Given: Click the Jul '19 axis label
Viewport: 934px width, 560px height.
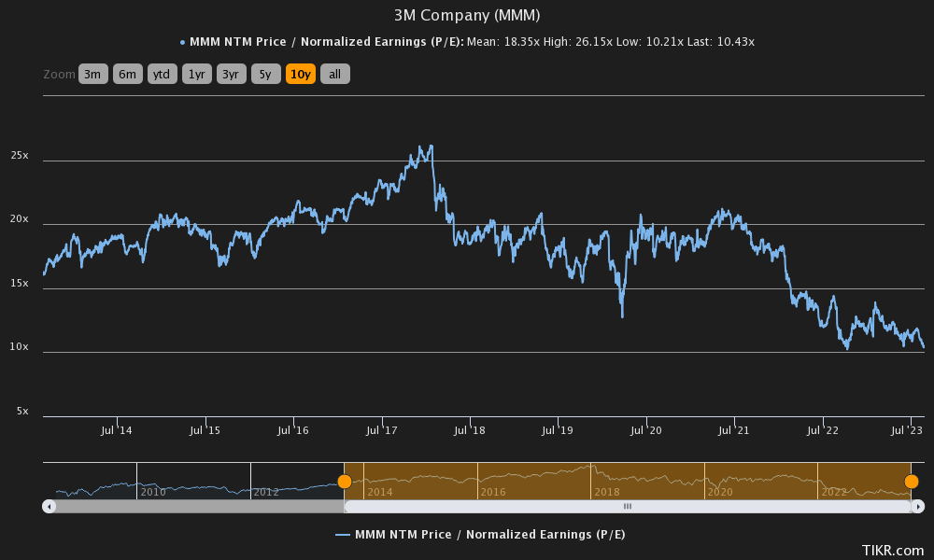Looking at the screenshot, I should click(558, 430).
